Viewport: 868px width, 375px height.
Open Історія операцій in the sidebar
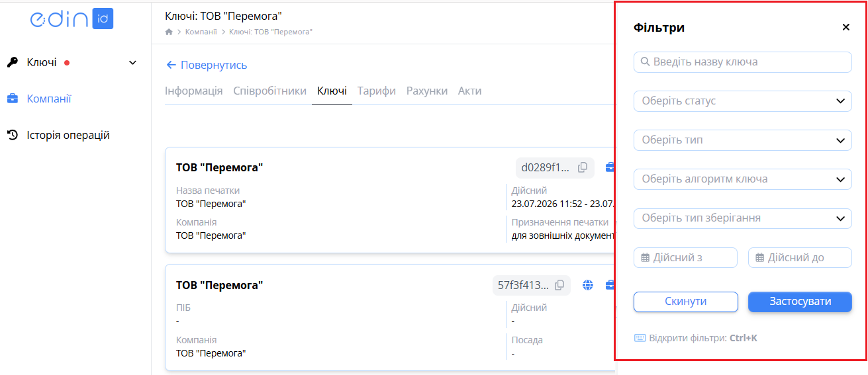pyautogui.click(x=68, y=135)
